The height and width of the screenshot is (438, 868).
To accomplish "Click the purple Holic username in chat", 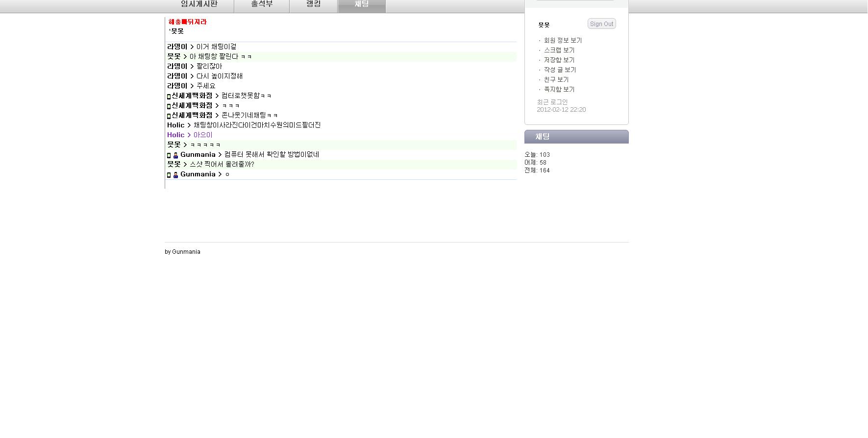I will [x=175, y=135].
